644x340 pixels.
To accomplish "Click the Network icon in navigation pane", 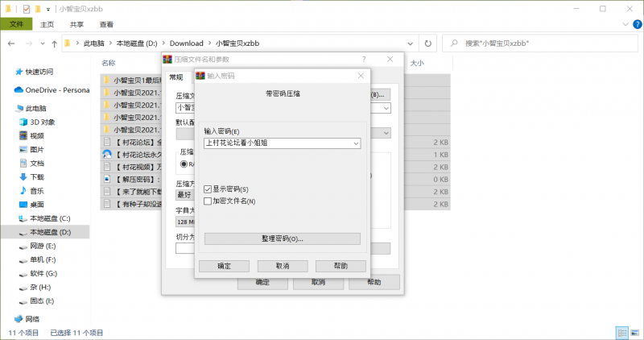I will (x=19, y=319).
